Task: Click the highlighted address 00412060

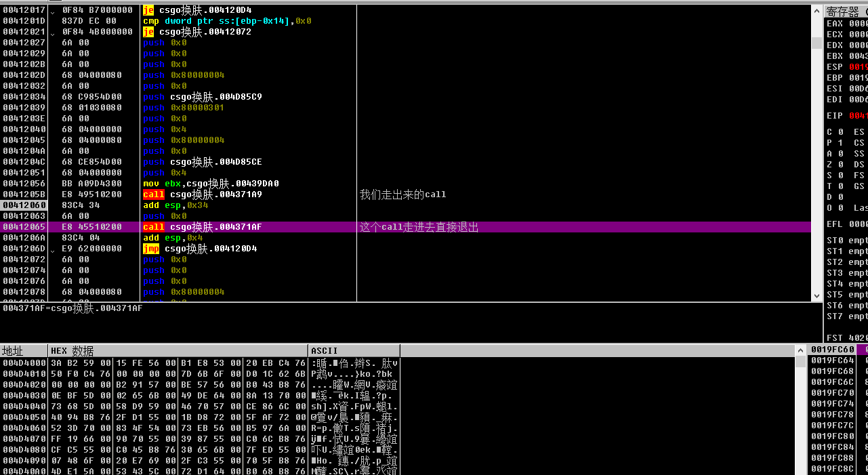Action: click(24, 205)
